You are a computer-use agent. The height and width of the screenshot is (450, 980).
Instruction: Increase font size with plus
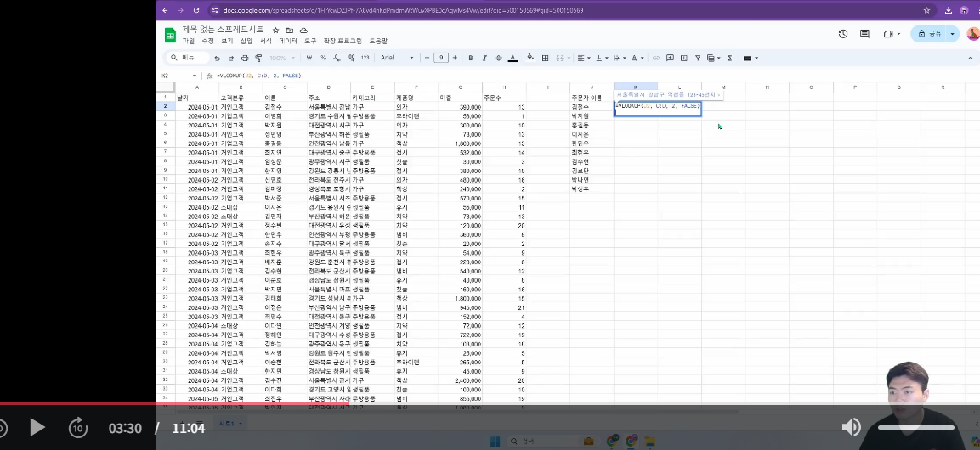point(455,58)
